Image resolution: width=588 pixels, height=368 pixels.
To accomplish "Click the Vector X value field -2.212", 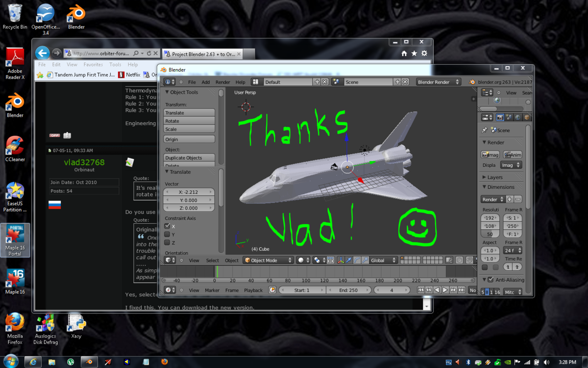I will (x=189, y=192).
